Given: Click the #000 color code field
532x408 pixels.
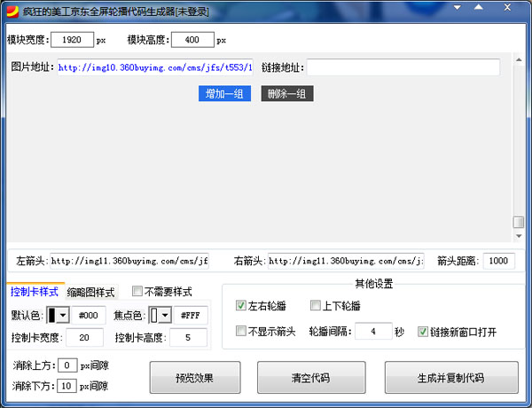Looking at the screenshot, I should point(89,316).
